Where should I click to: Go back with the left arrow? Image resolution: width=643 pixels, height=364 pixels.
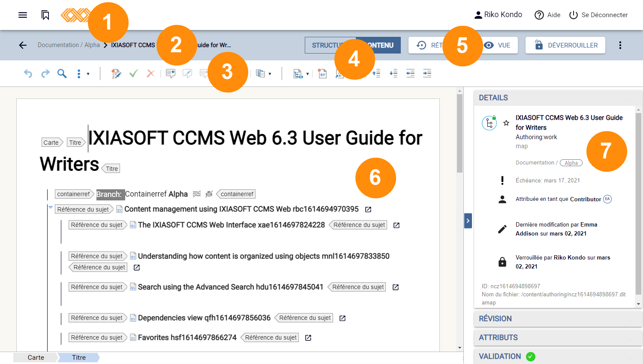tap(23, 45)
